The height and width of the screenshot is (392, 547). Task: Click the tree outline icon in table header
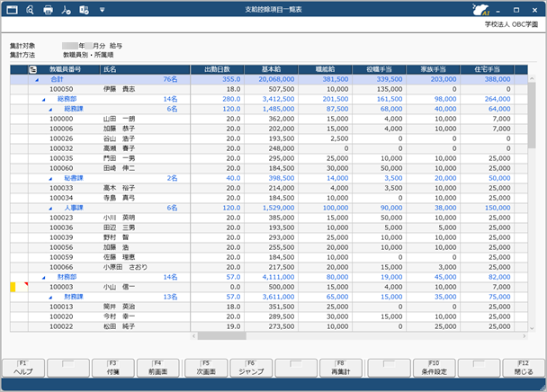click(x=33, y=69)
